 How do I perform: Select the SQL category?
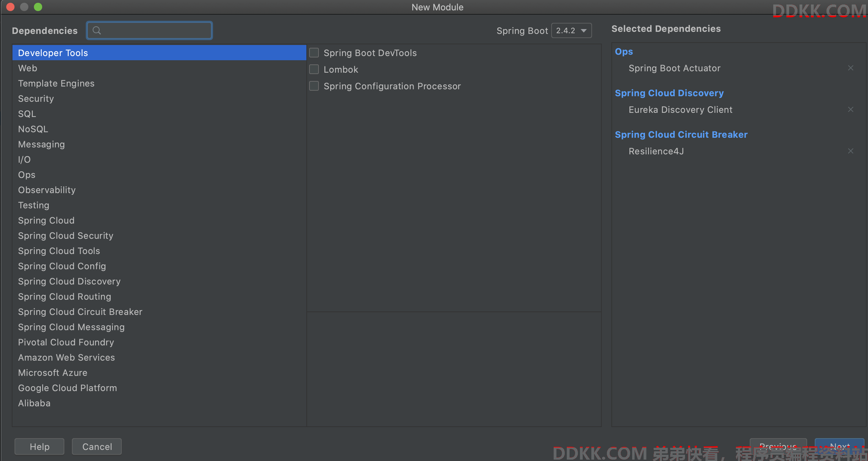click(x=159, y=114)
